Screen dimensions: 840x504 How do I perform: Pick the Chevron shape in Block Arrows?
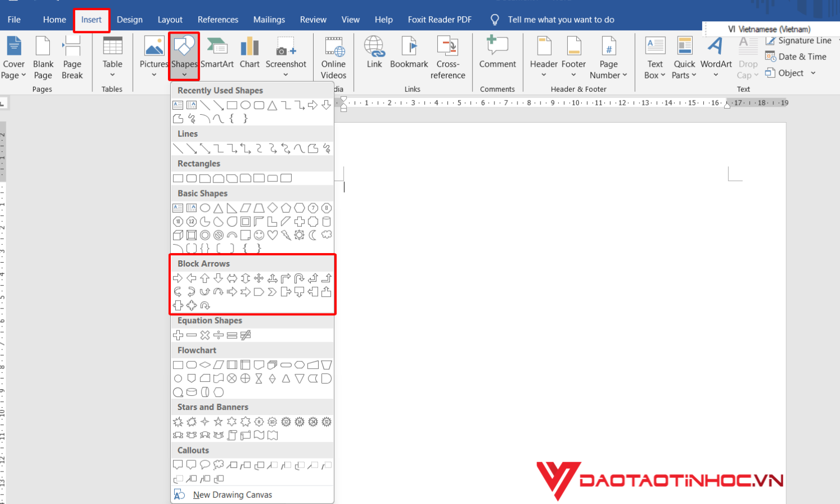pyautogui.click(x=272, y=292)
